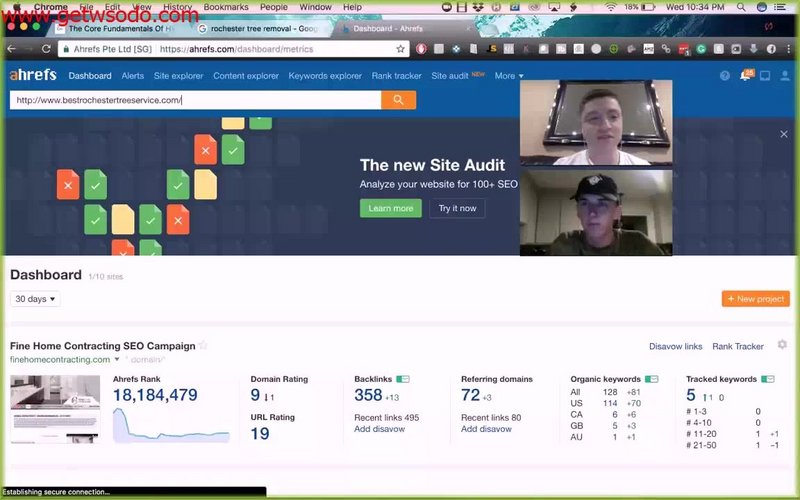
Task: Click the URL search input field
Action: (x=195, y=100)
